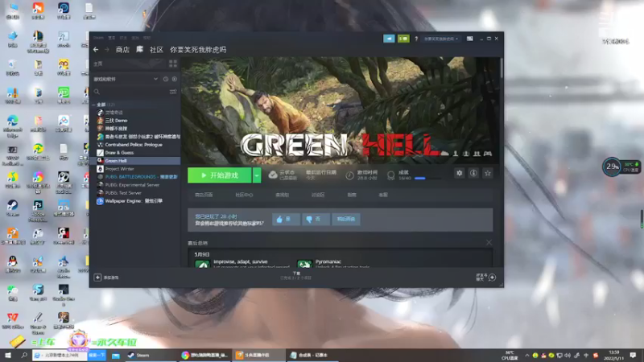Show ready-to-play games toggle icon
The width and height of the screenshot is (644, 362).
pyautogui.click(x=175, y=79)
